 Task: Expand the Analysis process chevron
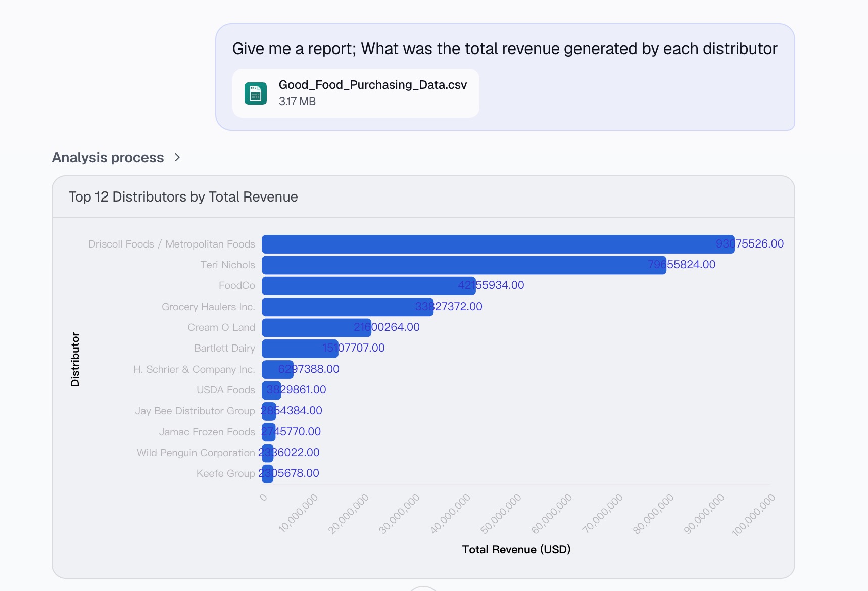[177, 157]
